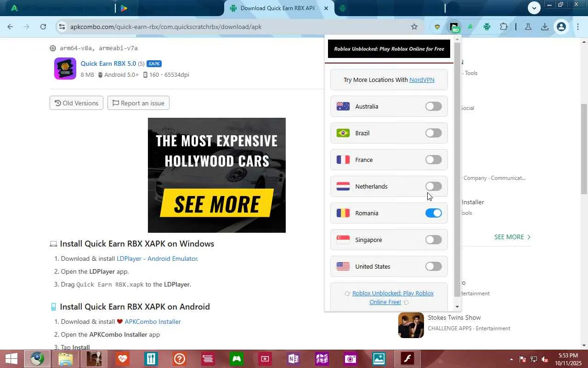Open File Explorer from the taskbar

pos(66,359)
